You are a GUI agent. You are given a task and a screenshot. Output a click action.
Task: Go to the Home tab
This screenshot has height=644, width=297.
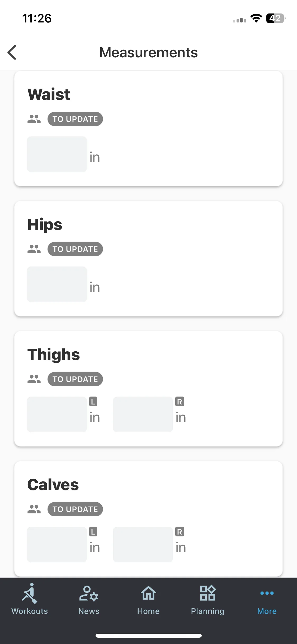148,599
